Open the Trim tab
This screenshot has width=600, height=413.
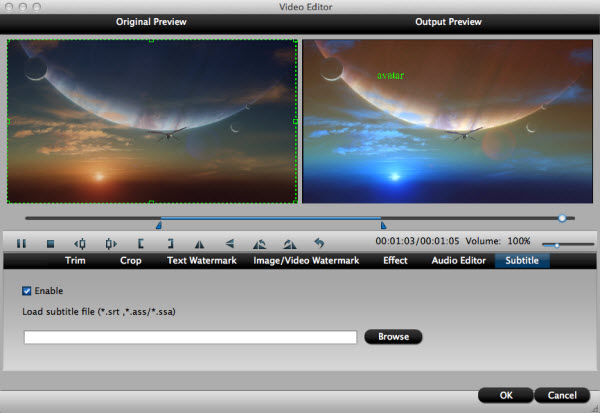[75, 261]
